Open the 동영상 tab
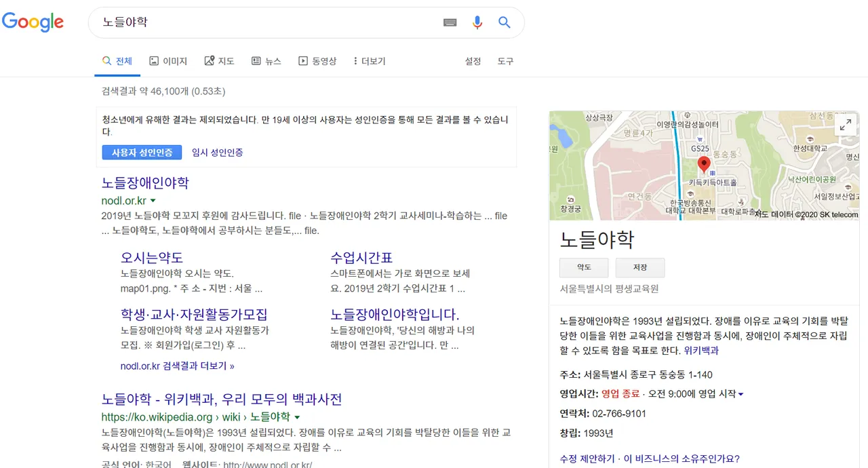This screenshot has height=468, width=868. click(x=317, y=61)
